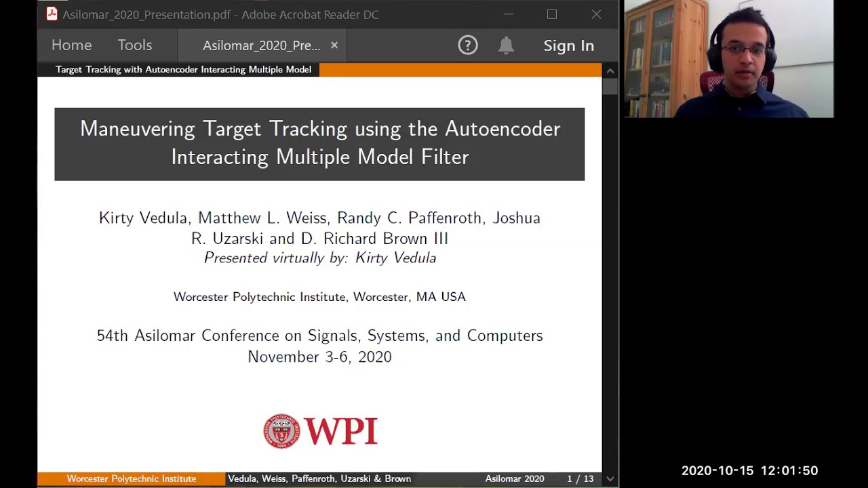868x488 pixels.
Task: Close the Acrobat Reader window
Action: pyautogui.click(x=596, y=14)
